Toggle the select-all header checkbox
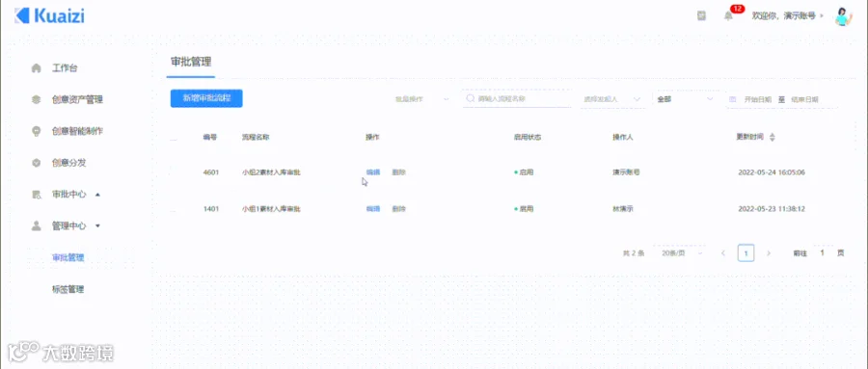868x369 pixels. click(x=174, y=137)
